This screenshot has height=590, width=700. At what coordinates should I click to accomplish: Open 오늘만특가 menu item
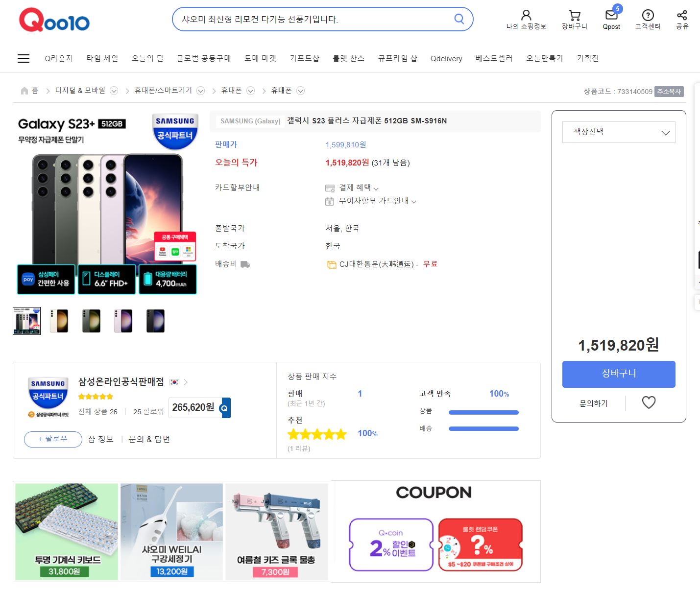[x=545, y=58]
